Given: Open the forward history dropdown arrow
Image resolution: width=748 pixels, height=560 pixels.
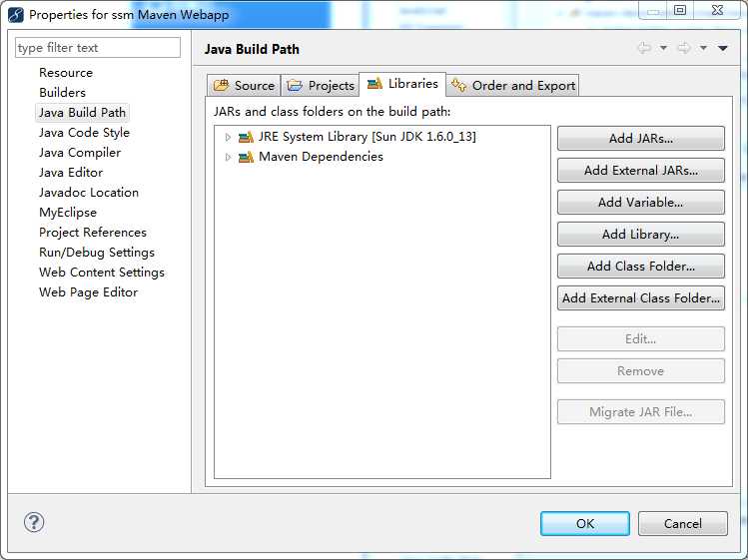Looking at the screenshot, I should pyautogui.click(x=703, y=48).
